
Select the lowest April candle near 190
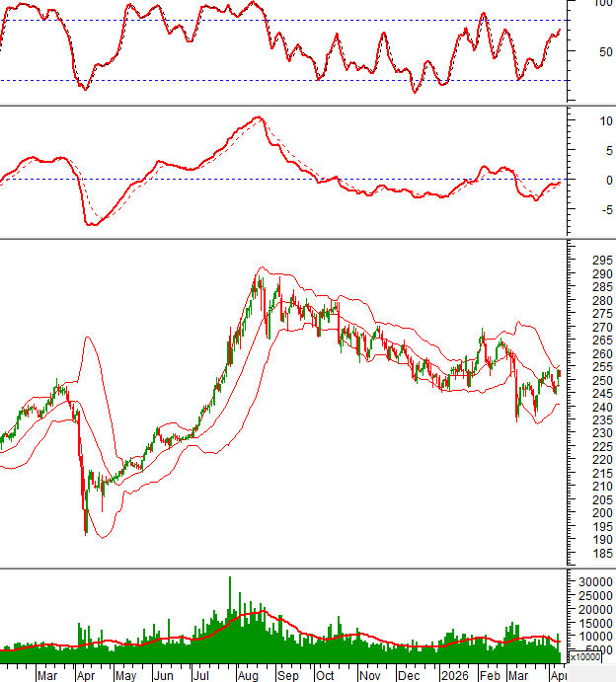[86, 531]
